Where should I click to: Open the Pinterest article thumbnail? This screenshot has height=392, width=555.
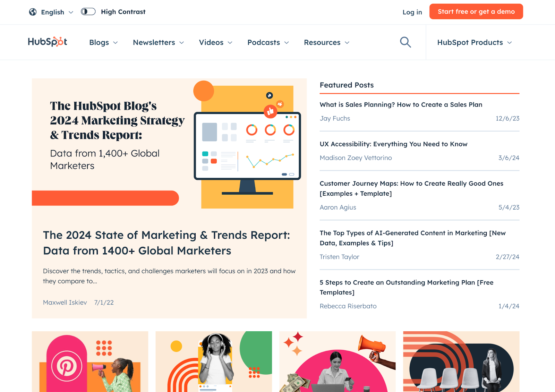pyautogui.click(x=90, y=361)
